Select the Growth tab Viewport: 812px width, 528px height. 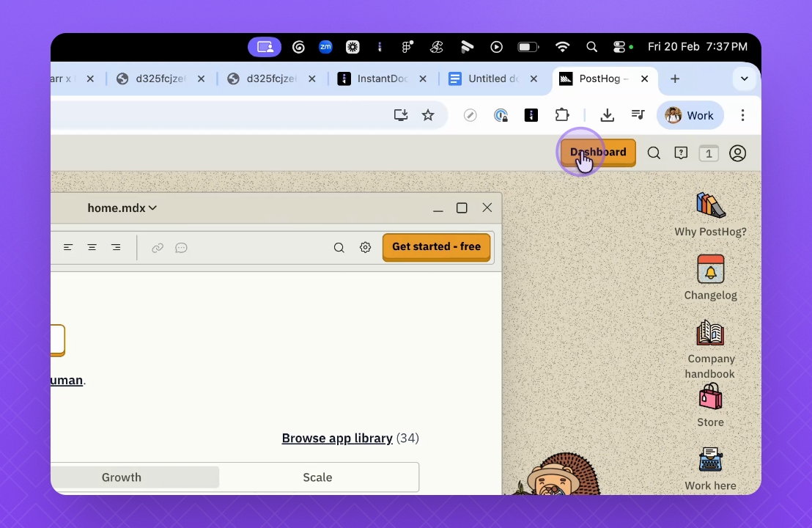click(122, 477)
